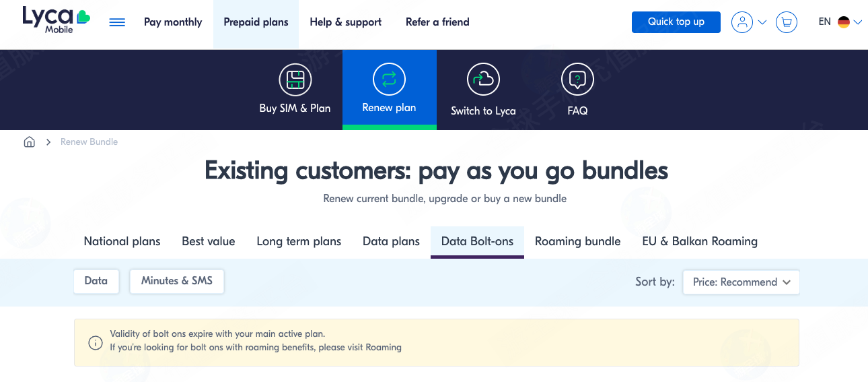Viewport: 868px width, 382px height.
Task: Open the hamburger menu icon
Action: (117, 22)
